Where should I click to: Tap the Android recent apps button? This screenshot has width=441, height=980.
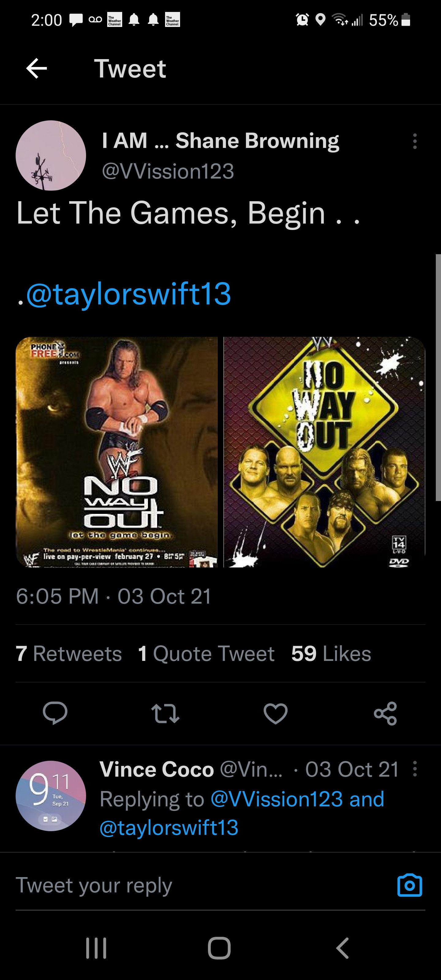pyautogui.click(x=96, y=948)
